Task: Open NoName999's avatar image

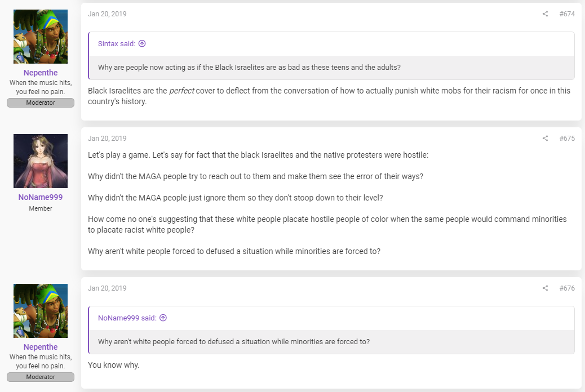Action: pyautogui.click(x=41, y=161)
